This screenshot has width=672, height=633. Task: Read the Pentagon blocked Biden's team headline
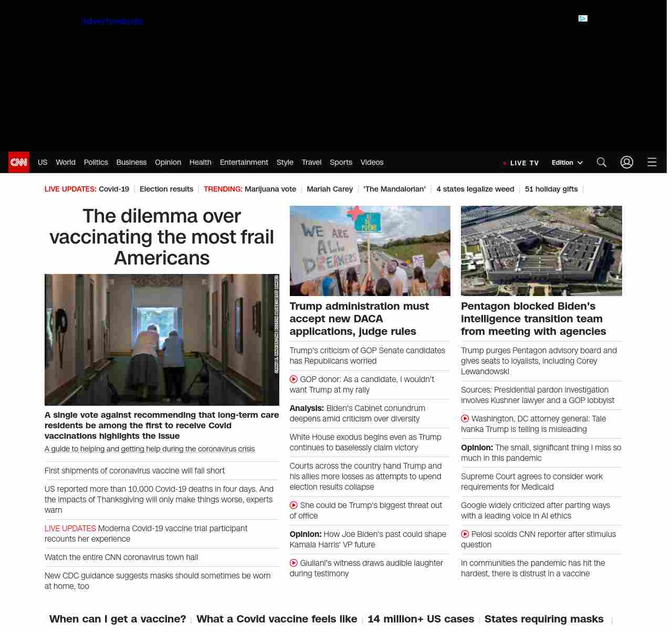point(533,319)
